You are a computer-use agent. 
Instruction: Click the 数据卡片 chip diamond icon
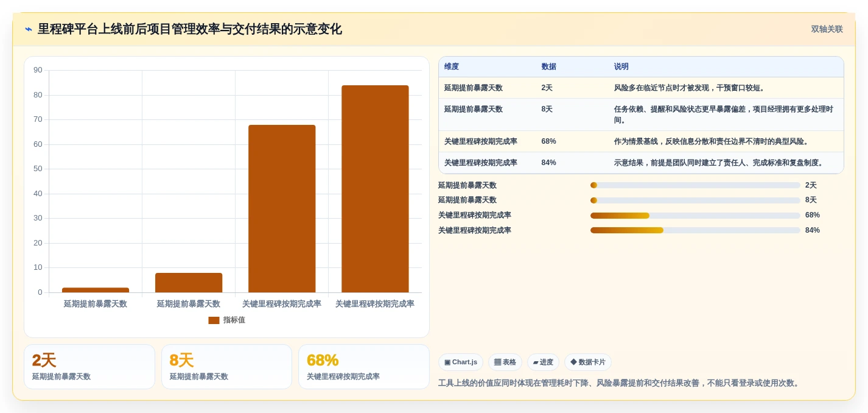pyautogui.click(x=573, y=362)
